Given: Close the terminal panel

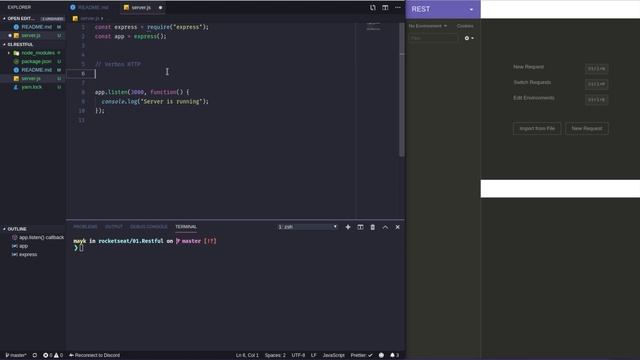Looking at the screenshot, I should click(398, 227).
